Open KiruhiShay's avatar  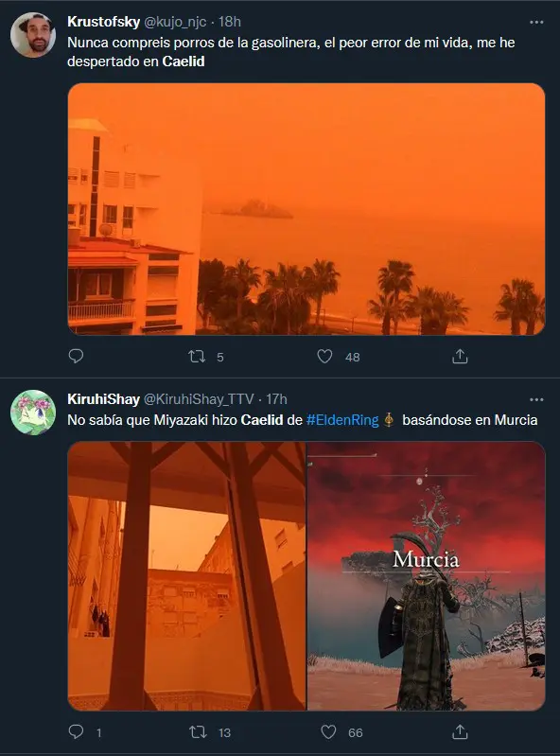point(33,413)
